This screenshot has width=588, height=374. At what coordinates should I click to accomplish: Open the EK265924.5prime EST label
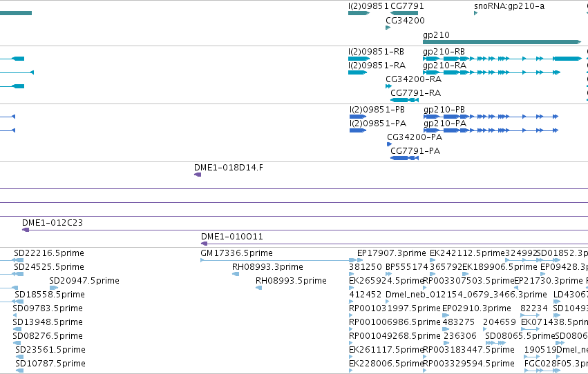click(x=386, y=281)
